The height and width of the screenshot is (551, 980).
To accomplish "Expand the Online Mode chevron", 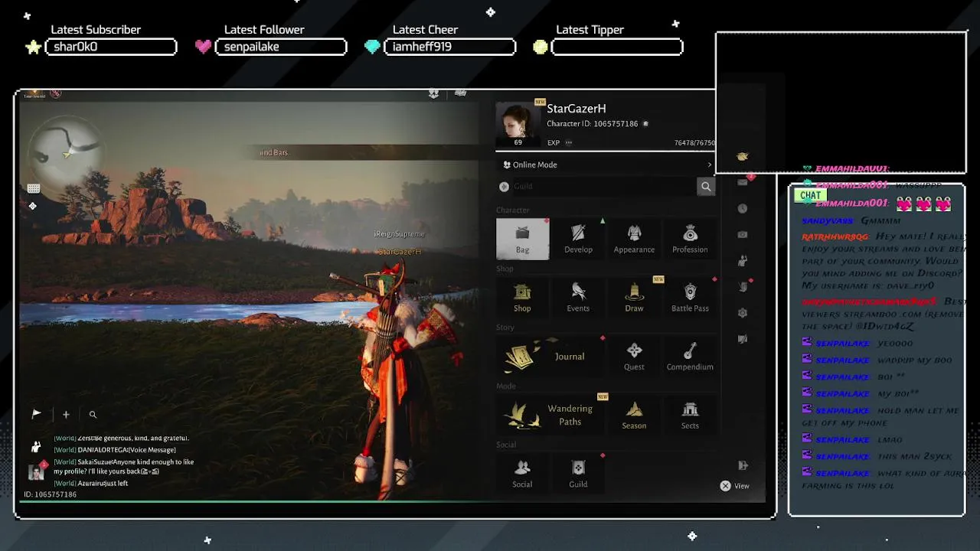I will pyautogui.click(x=709, y=165).
